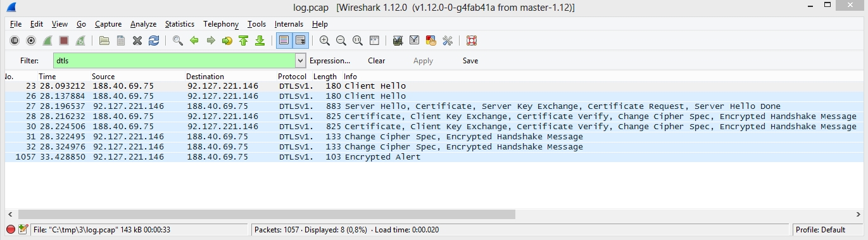Click the capture options gear icon
Image resolution: width=868 pixels, height=240 pixels.
click(x=30, y=41)
